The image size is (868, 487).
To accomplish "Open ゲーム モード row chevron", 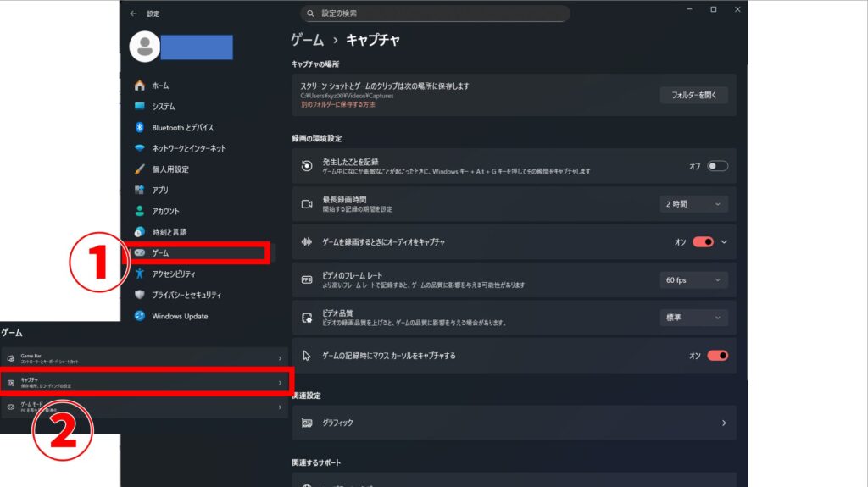I will (x=280, y=407).
